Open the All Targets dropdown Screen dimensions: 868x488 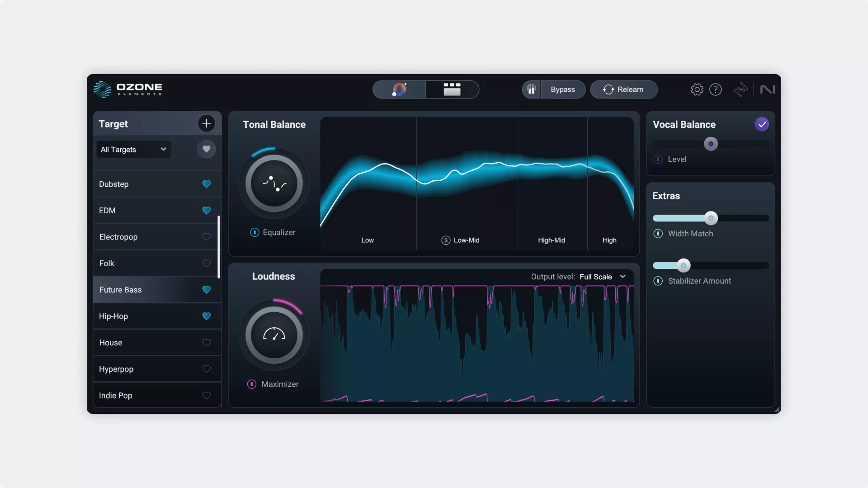point(133,150)
